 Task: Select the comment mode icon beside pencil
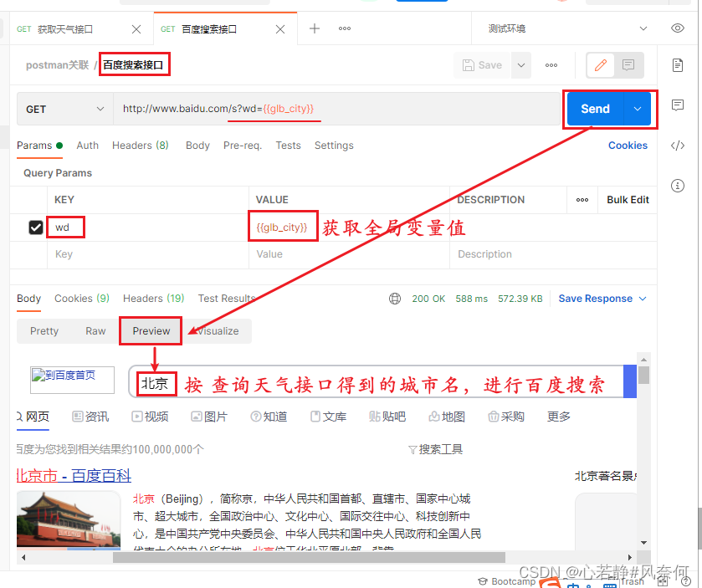pos(628,65)
